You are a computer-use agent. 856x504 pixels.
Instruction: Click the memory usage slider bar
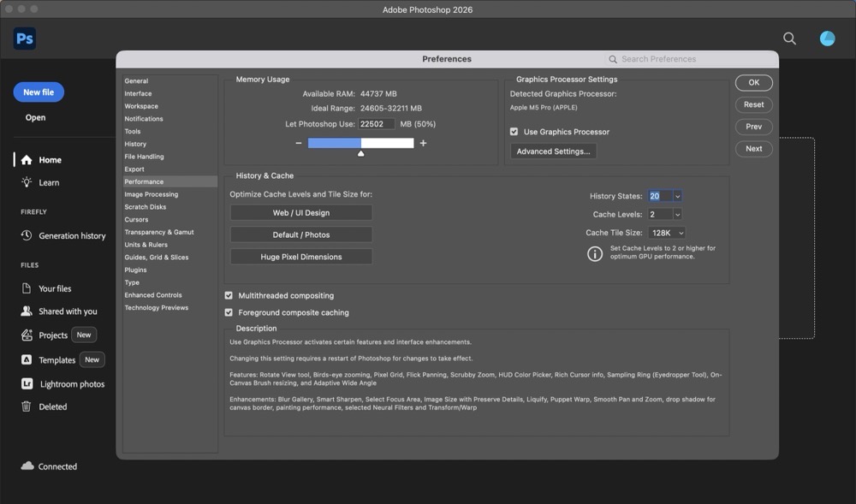click(x=360, y=143)
